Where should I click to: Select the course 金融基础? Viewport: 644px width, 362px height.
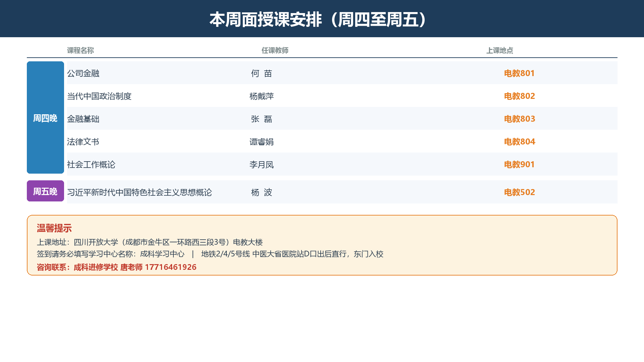83,119
